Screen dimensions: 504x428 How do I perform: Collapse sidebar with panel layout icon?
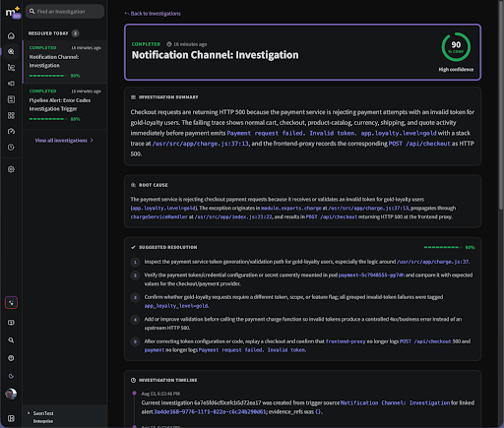(11, 418)
